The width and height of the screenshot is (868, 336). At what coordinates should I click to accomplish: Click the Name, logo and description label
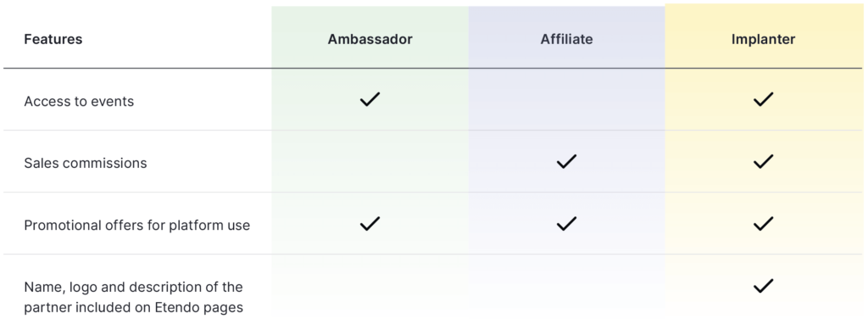click(133, 297)
